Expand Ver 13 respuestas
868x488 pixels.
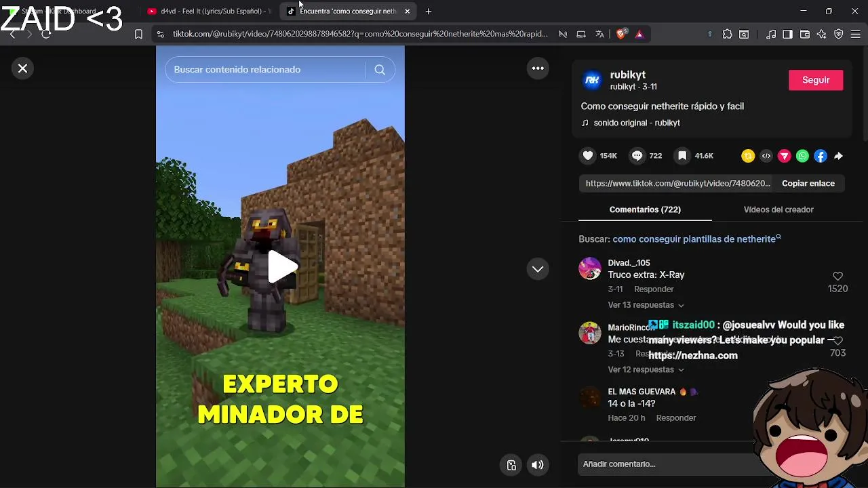646,305
